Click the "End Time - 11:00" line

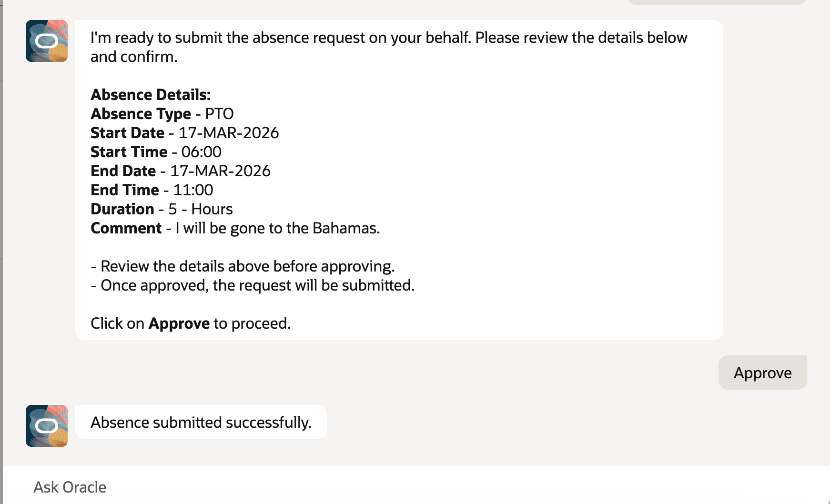click(x=152, y=190)
